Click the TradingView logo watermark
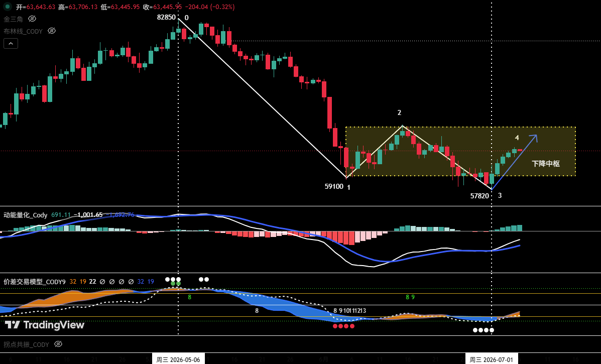This screenshot has height=364, width=601. pos(45,325)
